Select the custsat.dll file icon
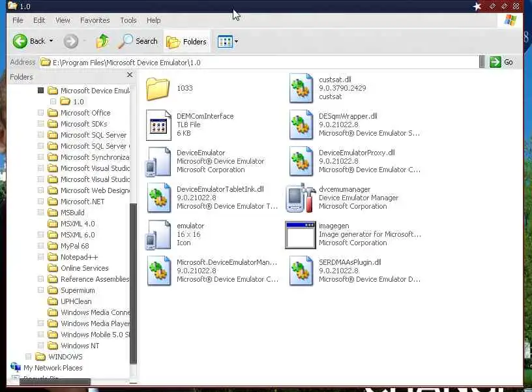This screenshot has width=532, height=392. point(301,88)
